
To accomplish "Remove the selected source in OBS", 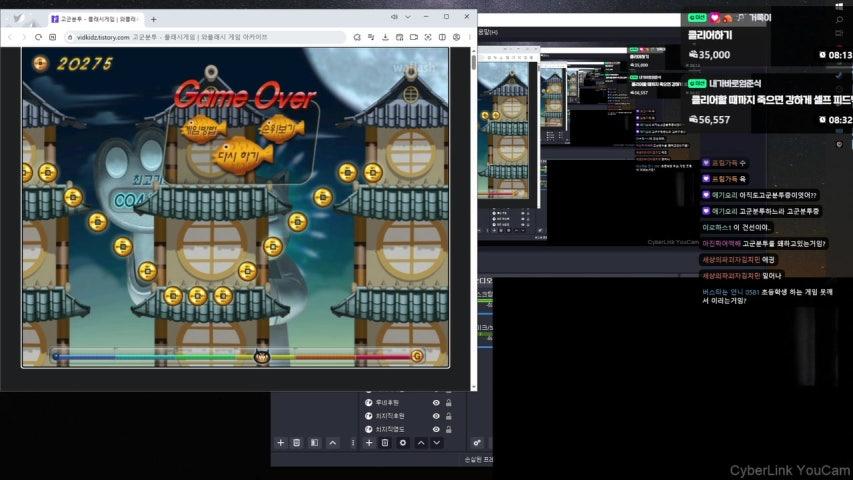I will coord(385,443).
